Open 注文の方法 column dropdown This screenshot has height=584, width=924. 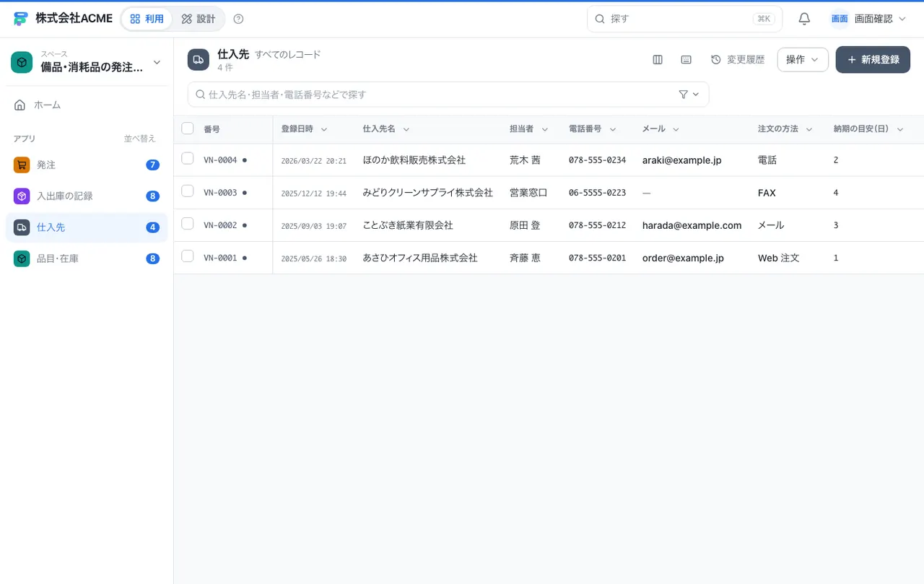[809, 129]
